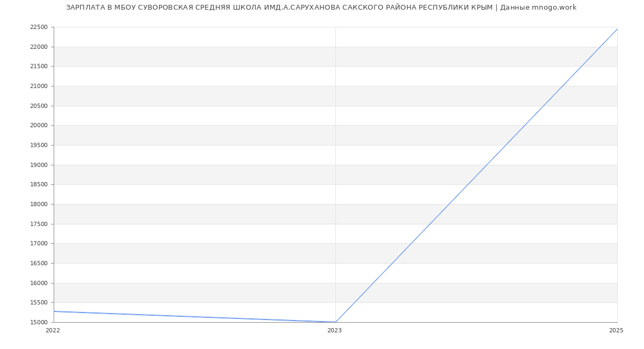Select the 22500 y-axis label
Image resolution: width=644 pixels, height=349 pixels.
[39, 27]
